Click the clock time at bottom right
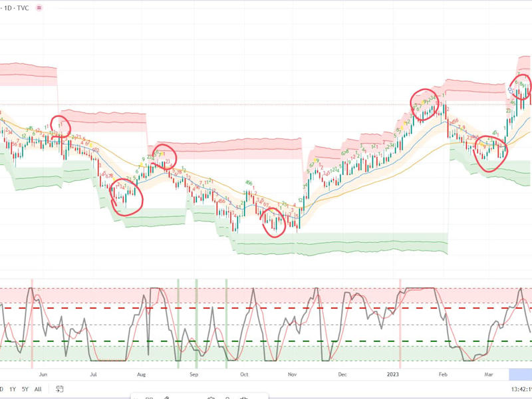The height and width of the screenshot is (399, 532). (521, 389)
